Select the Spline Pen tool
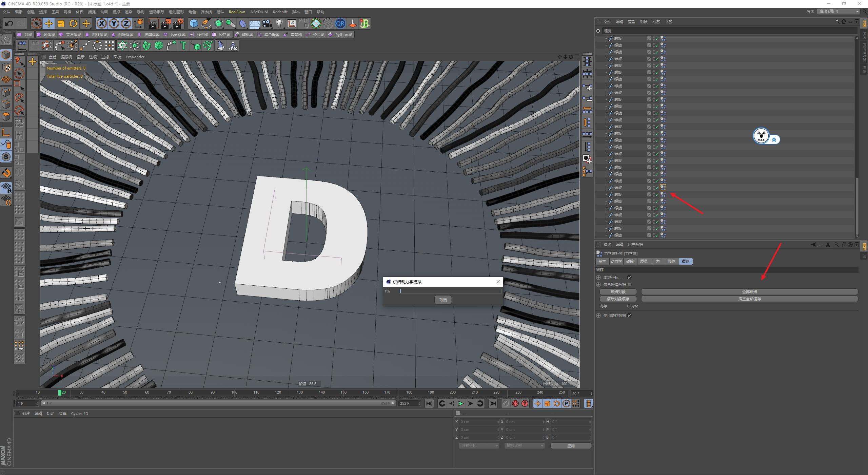 click(x=206, y=23)
